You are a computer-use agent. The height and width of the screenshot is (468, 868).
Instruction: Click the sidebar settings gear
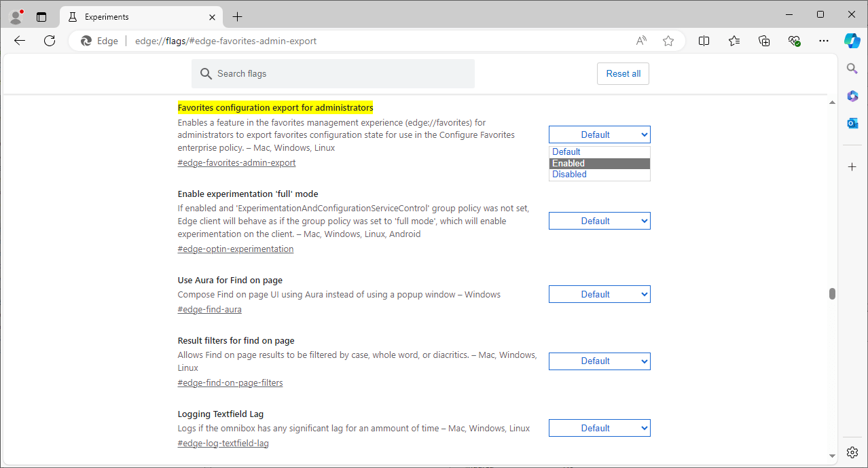pyautogui.click(x=852, y=452)
